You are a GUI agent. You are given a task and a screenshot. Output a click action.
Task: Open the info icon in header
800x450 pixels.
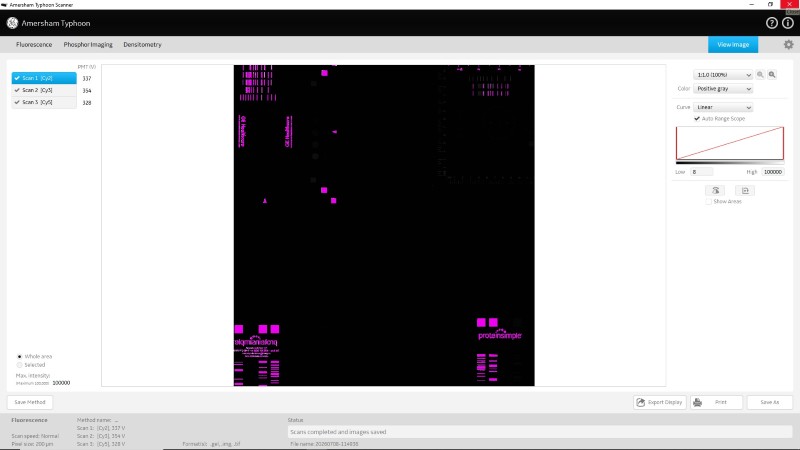(788, 23)
